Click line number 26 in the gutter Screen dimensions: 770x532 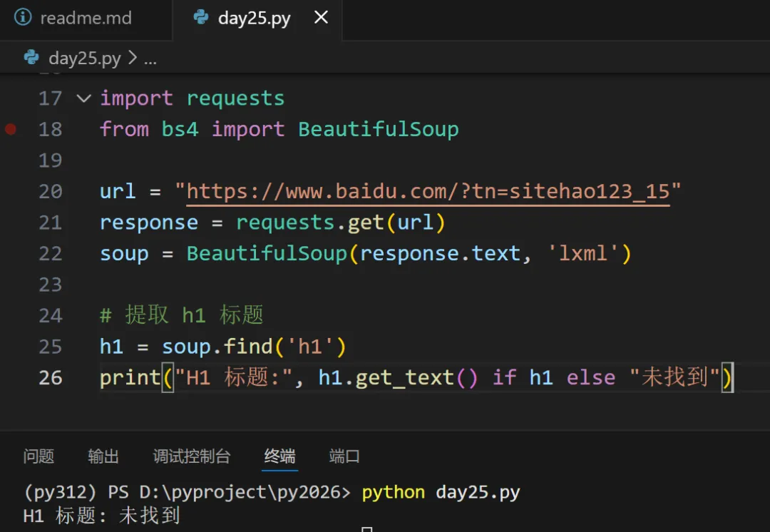coord(51,377)
